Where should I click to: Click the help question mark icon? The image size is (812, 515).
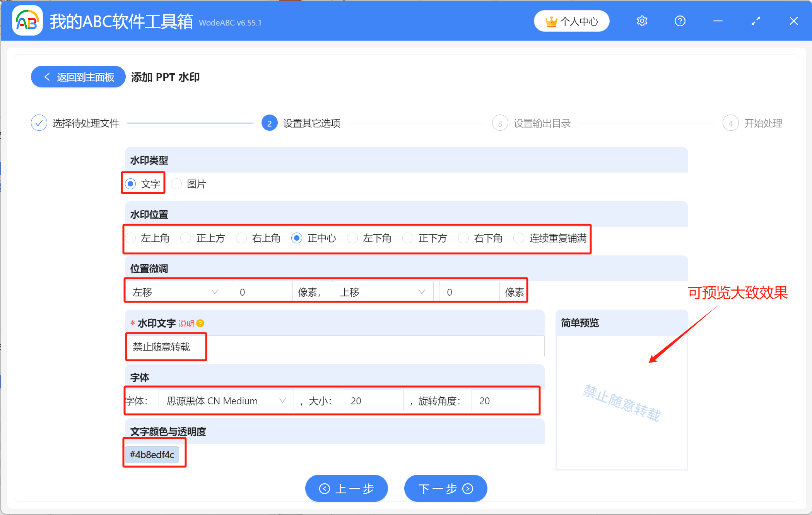(680, 21)
